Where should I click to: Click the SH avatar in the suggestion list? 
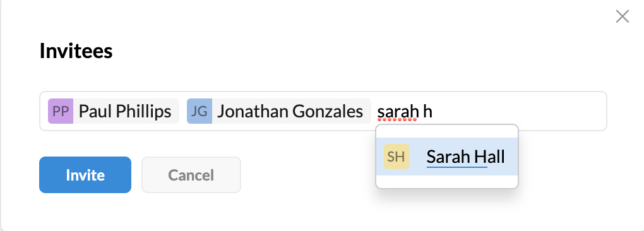(x=397, y=157)
